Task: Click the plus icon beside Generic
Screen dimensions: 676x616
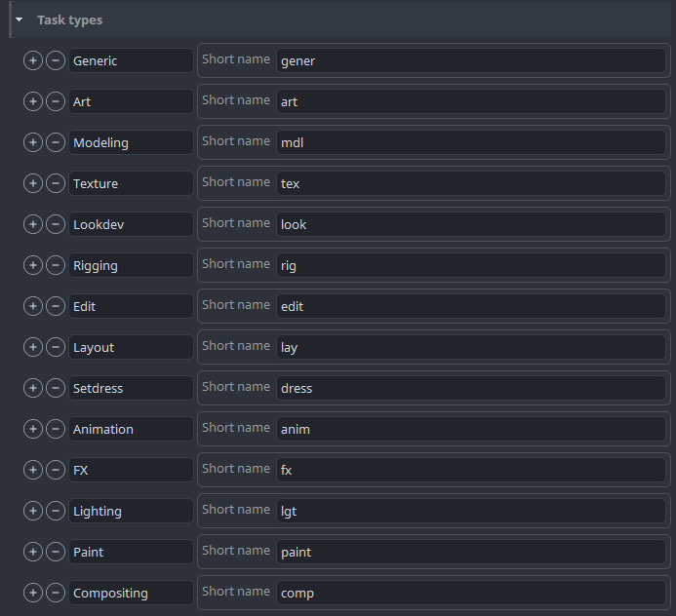Action: coord(32,60)
